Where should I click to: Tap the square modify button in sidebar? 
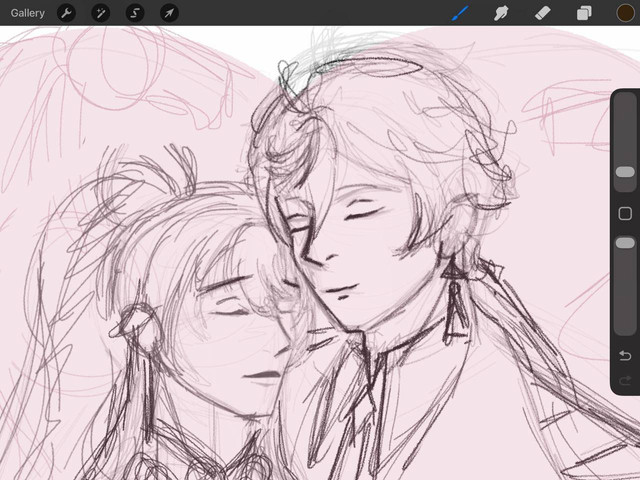point(625,213)
